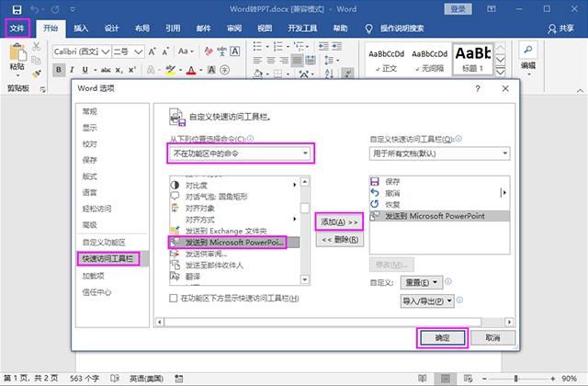Switch to the 设计 ribbon tab

111,28
